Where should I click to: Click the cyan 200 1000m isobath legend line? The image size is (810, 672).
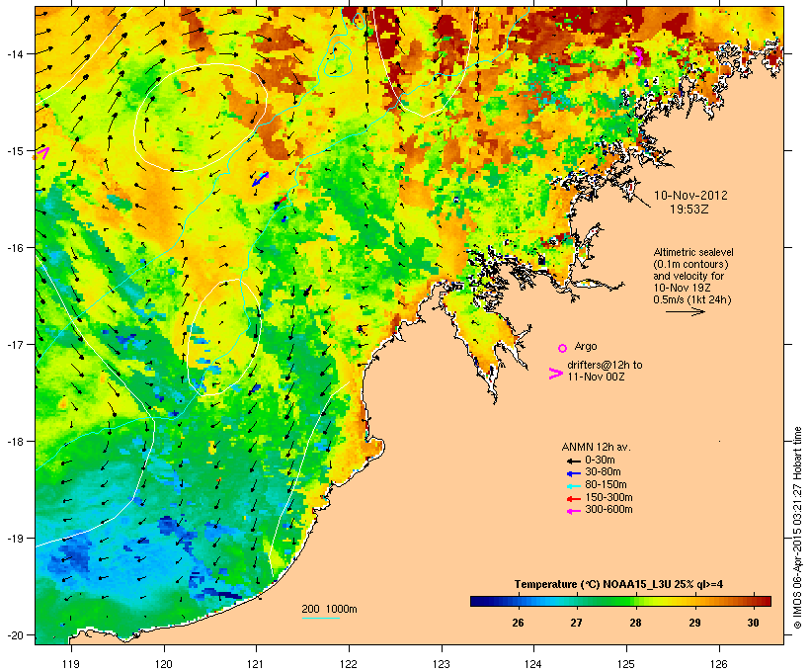click(x=320, y=618)
